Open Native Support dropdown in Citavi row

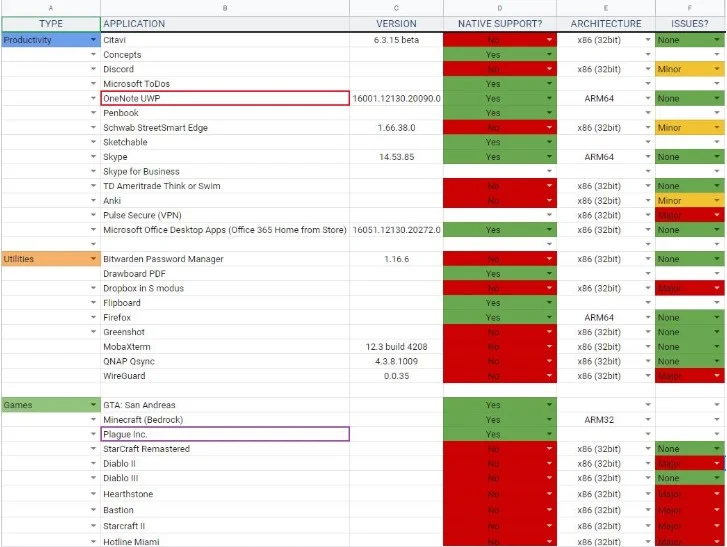549,40
